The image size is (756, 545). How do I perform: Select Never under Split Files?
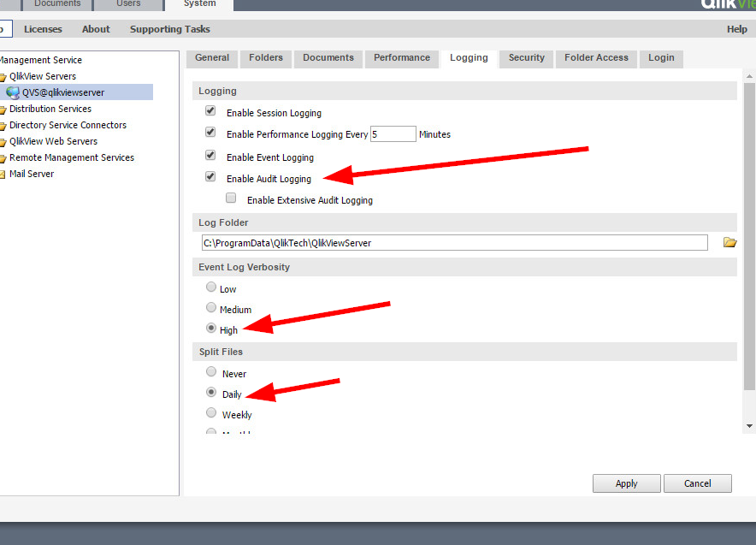pyautogui.click(x=210, y=371)
